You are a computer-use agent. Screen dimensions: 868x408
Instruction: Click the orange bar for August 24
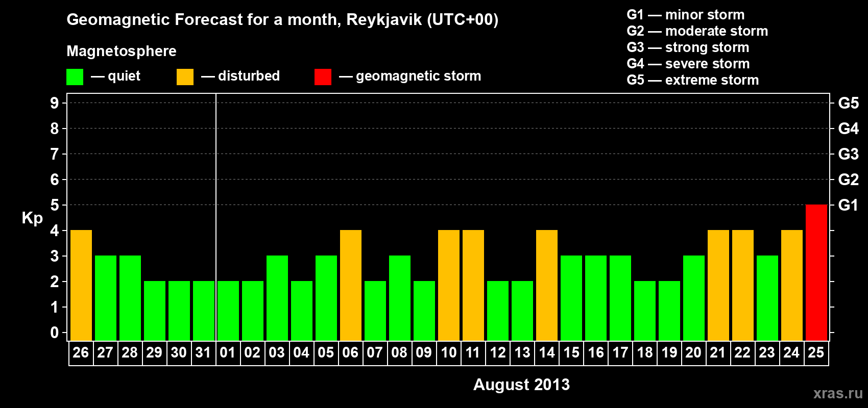[792, 285]
